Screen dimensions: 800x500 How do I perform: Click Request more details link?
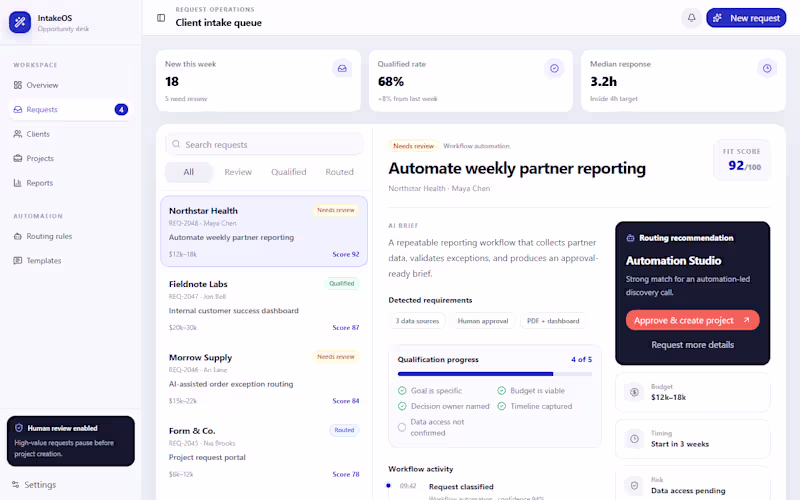692,345
